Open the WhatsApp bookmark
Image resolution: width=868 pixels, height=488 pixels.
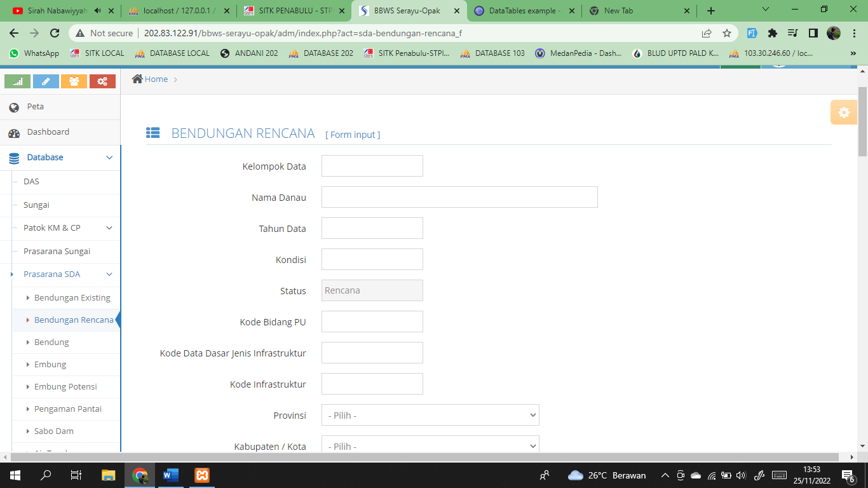click(34, 53)
